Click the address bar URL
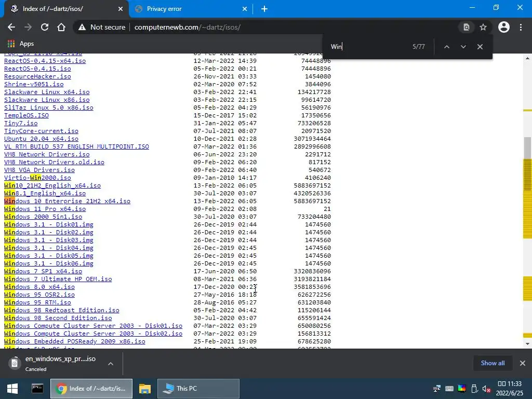532x399 pixels. 187,27
